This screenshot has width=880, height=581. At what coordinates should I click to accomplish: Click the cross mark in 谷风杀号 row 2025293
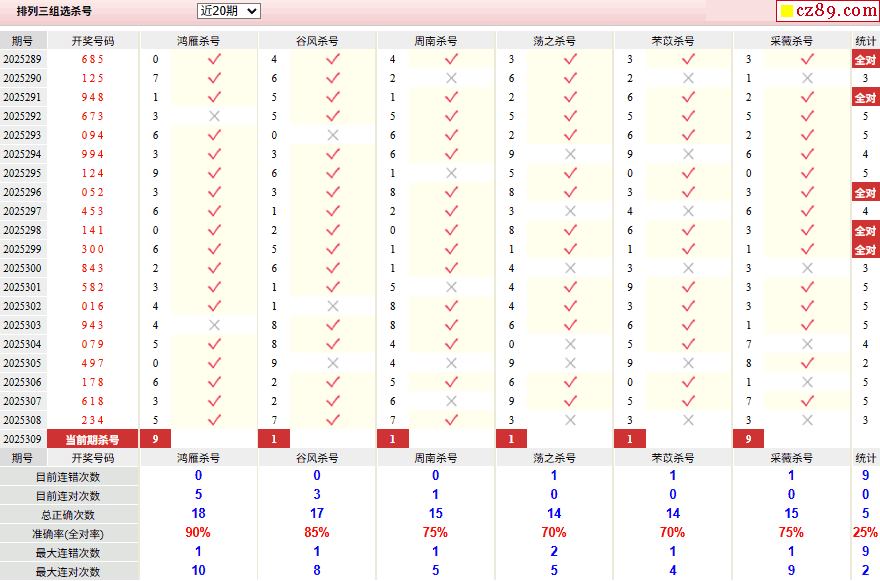coord(333,135)
